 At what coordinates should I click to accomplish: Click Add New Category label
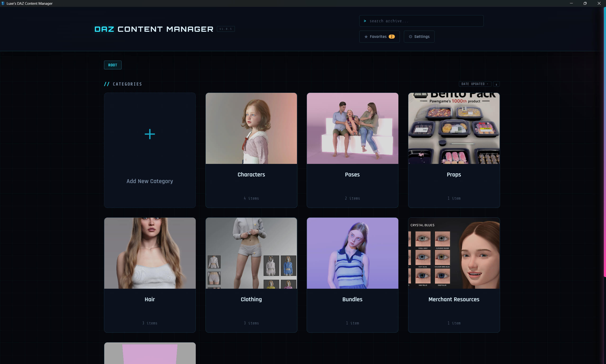pyautogui.click(x=150, y=181)
